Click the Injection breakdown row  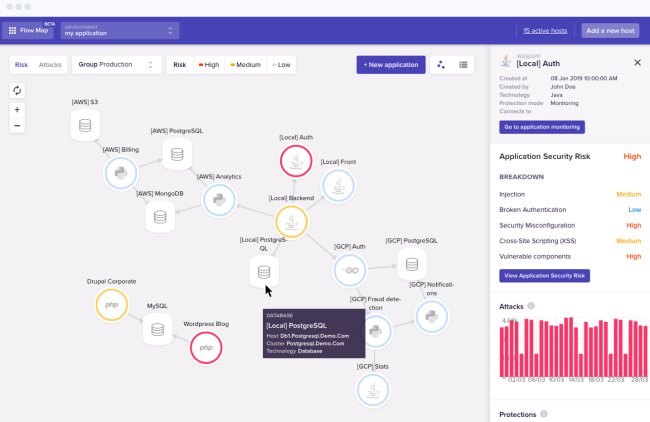tap(570, 194)
